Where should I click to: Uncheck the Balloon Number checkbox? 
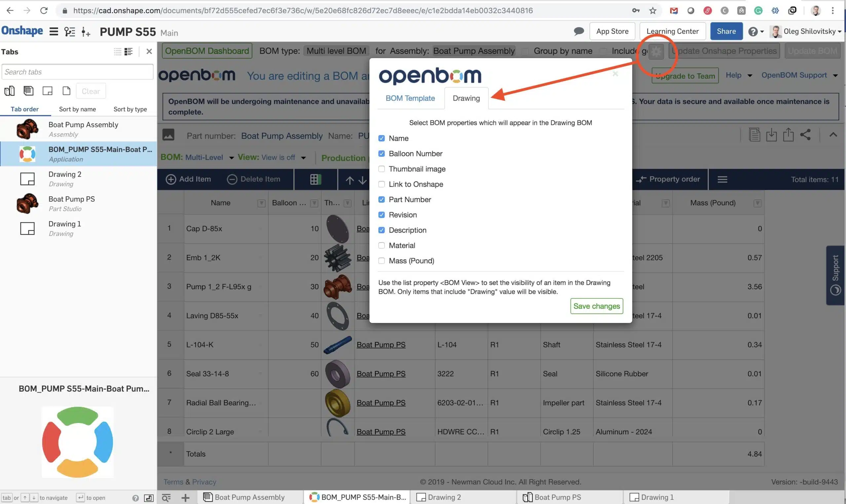coord(382,153)
